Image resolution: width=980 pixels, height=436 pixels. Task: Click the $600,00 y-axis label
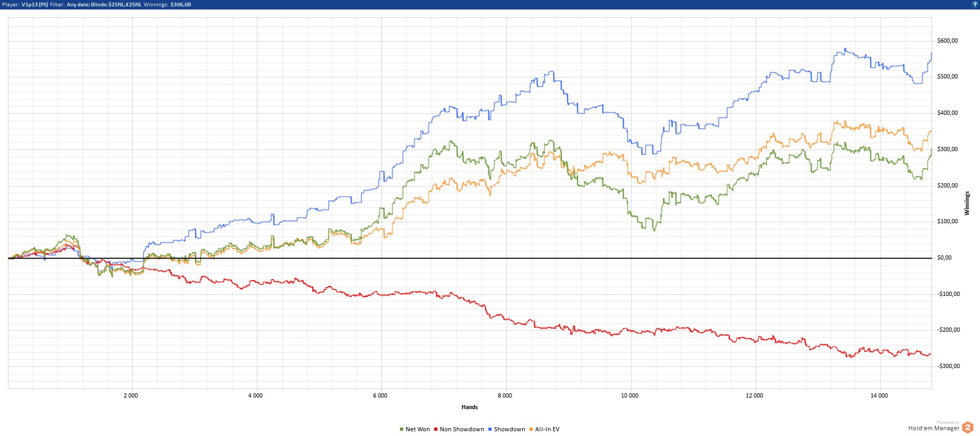coord(947,41)
